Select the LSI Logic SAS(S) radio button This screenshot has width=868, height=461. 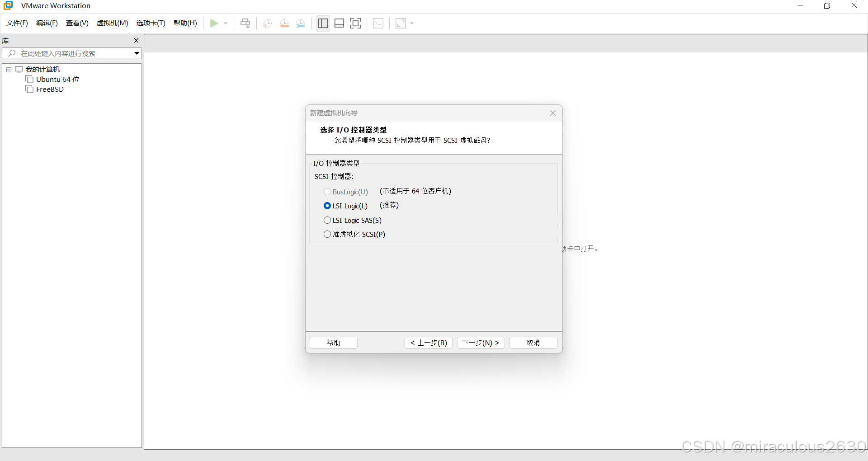(327, 220)
